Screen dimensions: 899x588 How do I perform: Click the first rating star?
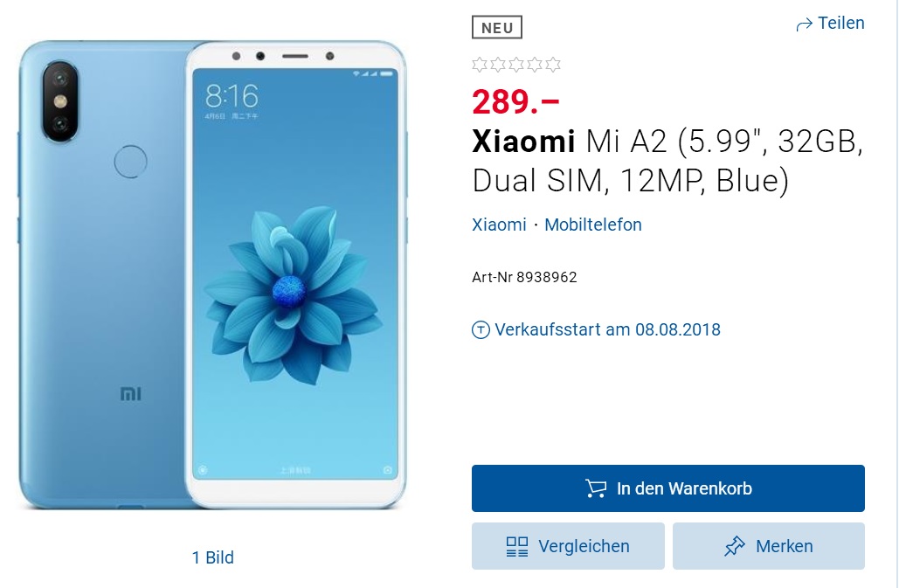coord(480,65)
